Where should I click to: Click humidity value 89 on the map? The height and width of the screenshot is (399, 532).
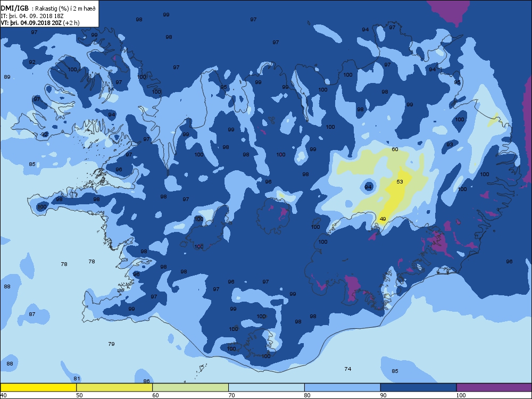(x=7, y=77)
